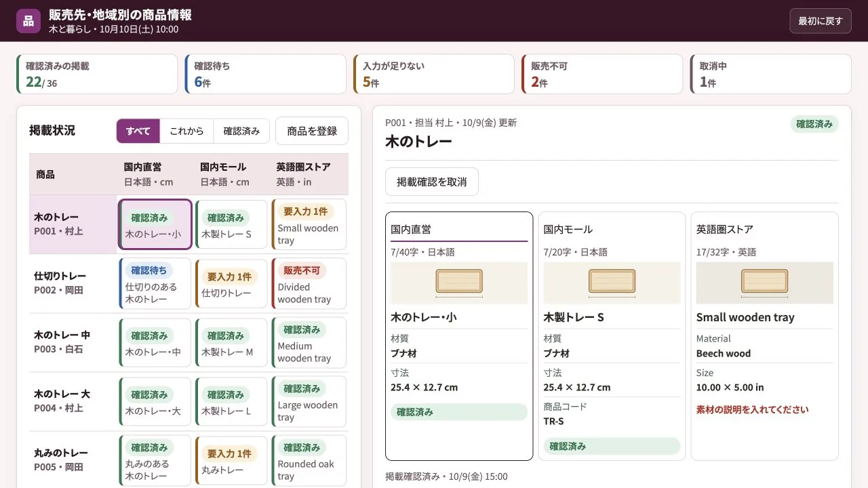
Task: Click the 国内モール column header
Action: [x=231, y=174]
